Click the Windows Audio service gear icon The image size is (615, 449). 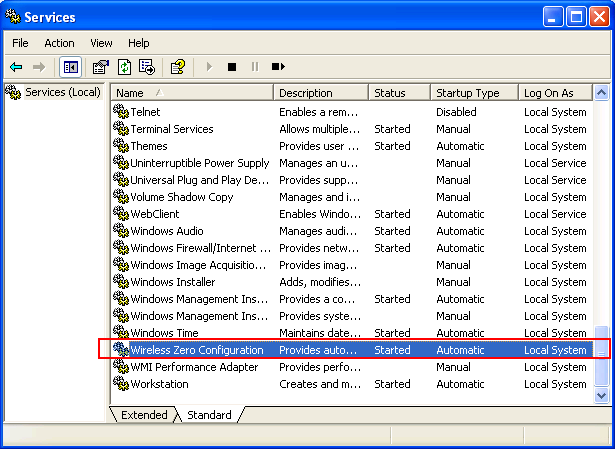(x=121, y=230)
